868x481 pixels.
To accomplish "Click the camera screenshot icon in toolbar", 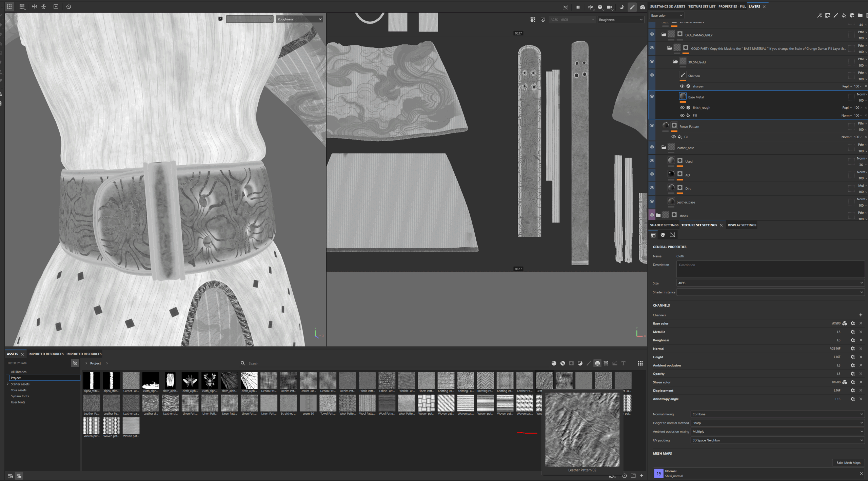I will pyautogui.click(x=643, y=7).
